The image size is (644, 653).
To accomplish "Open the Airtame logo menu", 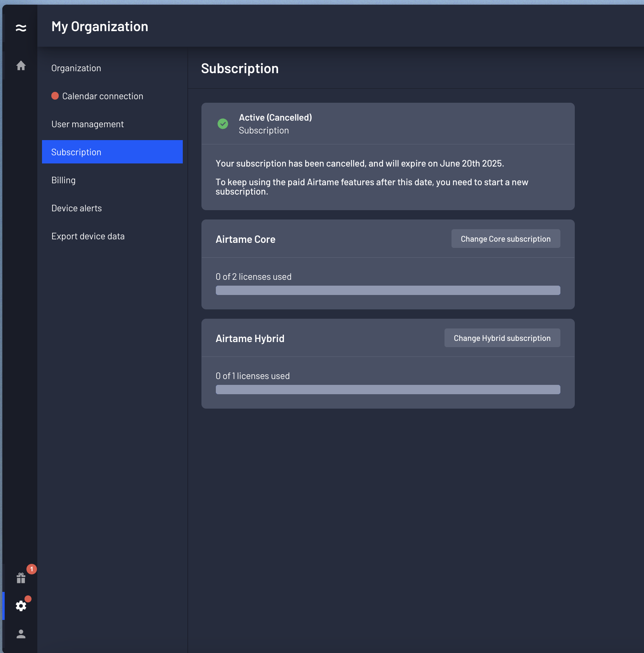I will pyautogui.click(x=21, y=27).
